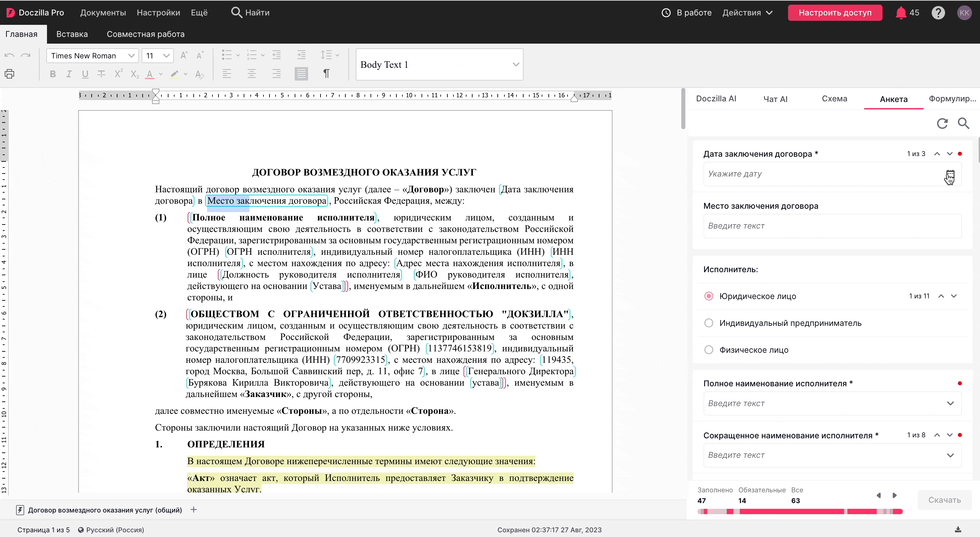This screenshot has width=980, height=537.
Task: Refresh the Анкета questionnaire panel
Action: (x=942, y=123)
